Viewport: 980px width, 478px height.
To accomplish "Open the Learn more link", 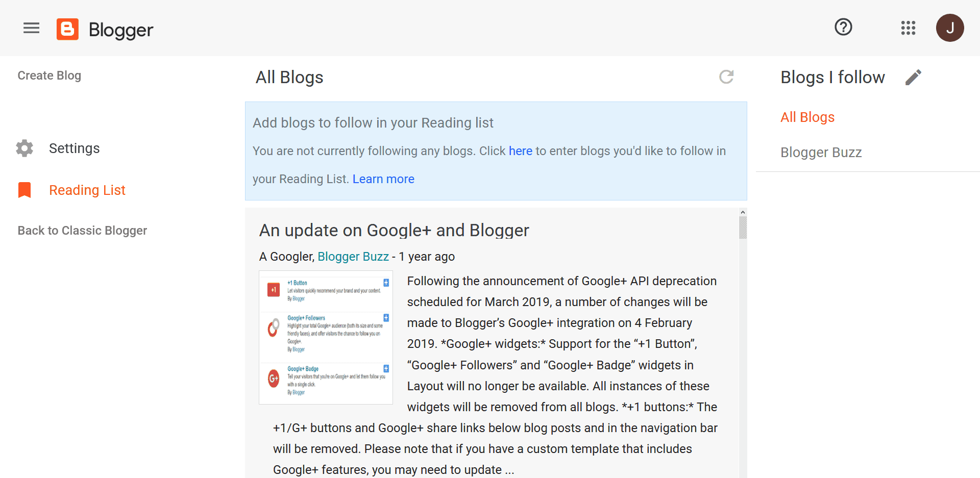I will (x=383, y=179).
